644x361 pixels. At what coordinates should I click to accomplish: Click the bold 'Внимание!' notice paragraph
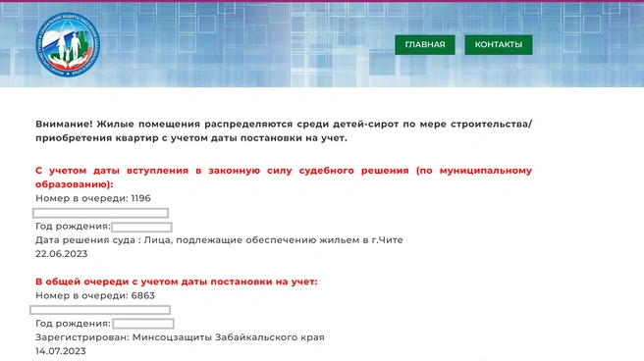coord(284,130)
